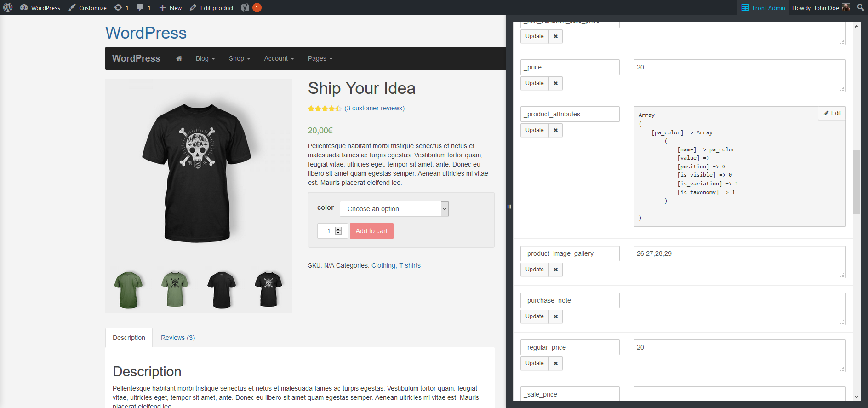
Task: Increase product quantity with up stepper
Action: (x=338, y=229)
